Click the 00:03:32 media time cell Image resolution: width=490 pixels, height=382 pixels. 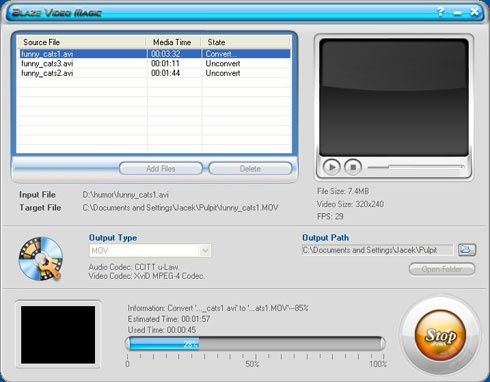165,54
